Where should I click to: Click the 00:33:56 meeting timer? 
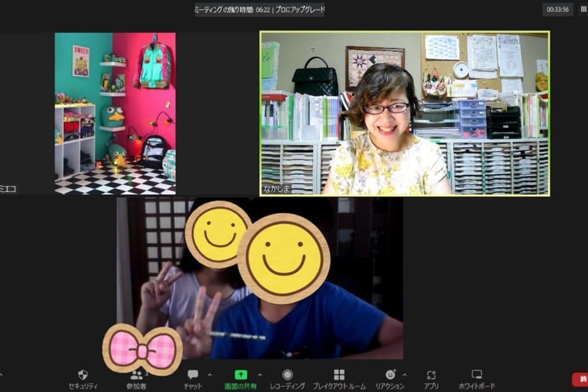[x=558, y=9]
